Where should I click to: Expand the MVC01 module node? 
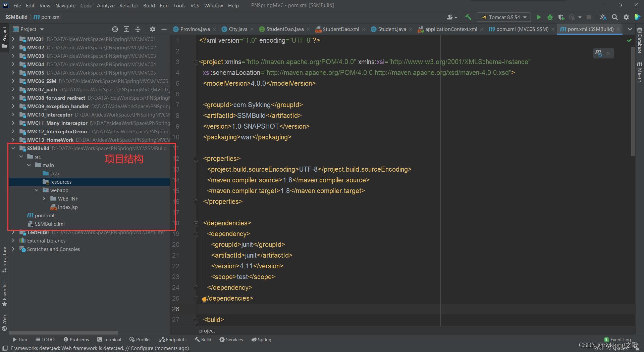(13, 39)
